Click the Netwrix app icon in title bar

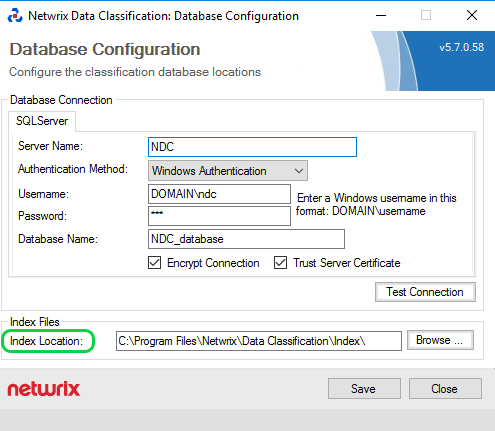[15, 16]
